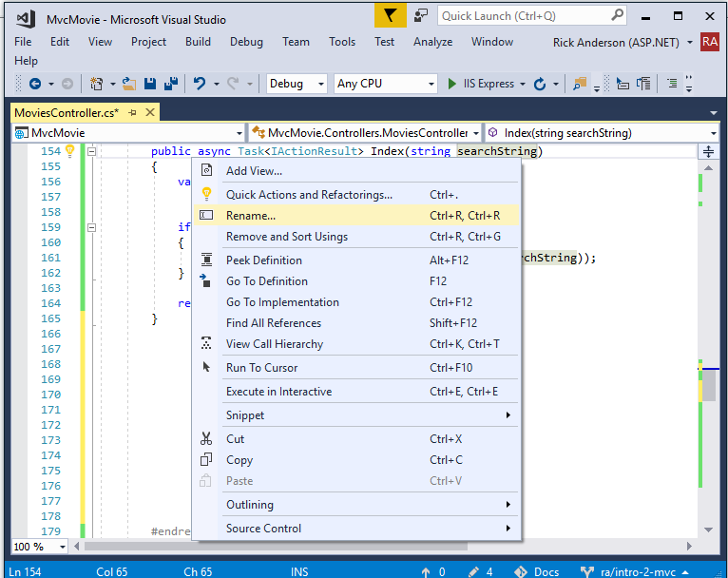The height and width of the screenshot is (578, 728).
Task: Click the Find in Files toolbar icon
Action: click(x=580, y=84)
